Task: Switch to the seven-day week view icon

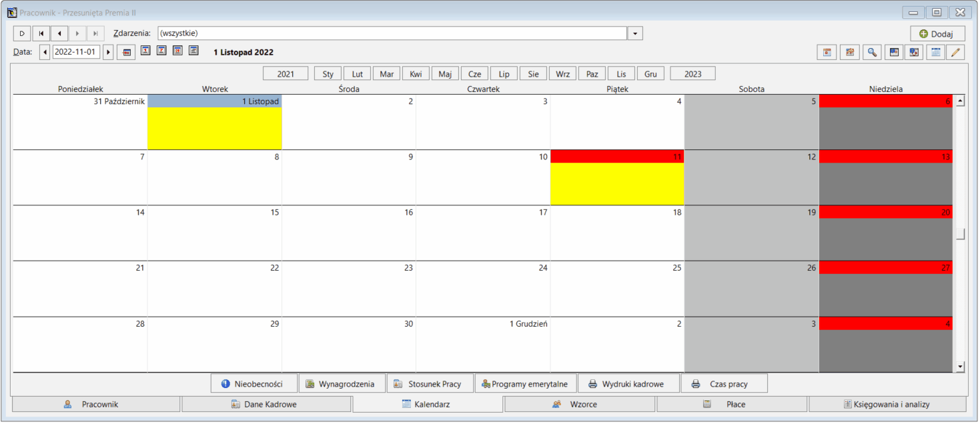Action: 161,51
